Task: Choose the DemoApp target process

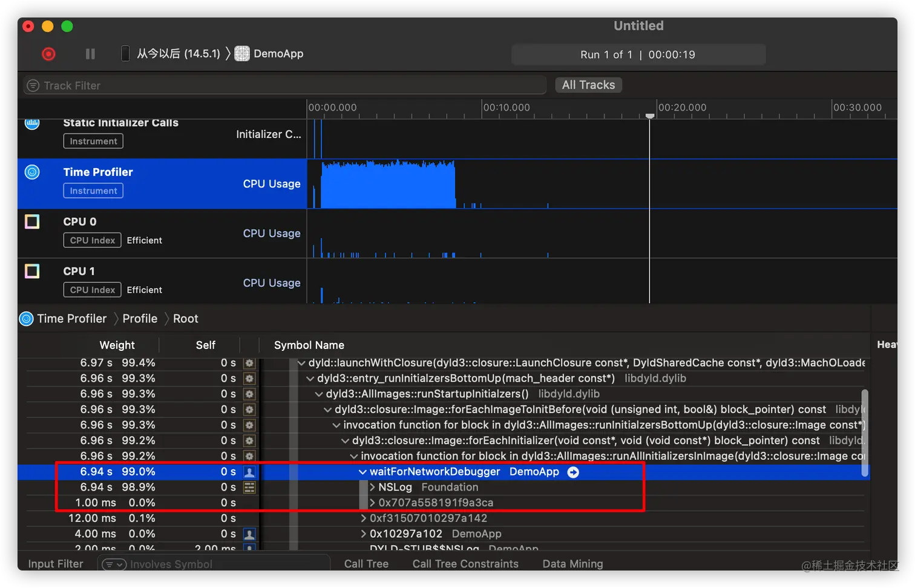Action: (278, 54)
